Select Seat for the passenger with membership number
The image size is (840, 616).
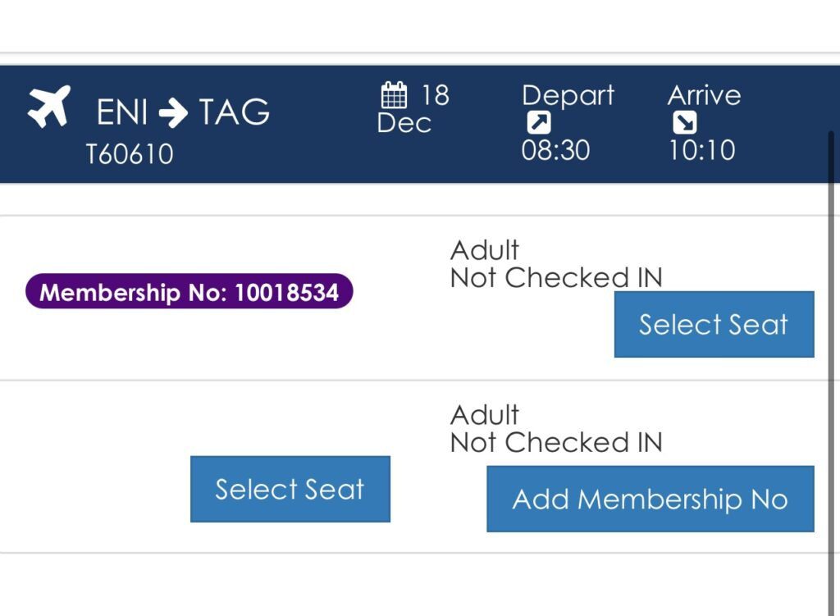[x=714, y=324]
